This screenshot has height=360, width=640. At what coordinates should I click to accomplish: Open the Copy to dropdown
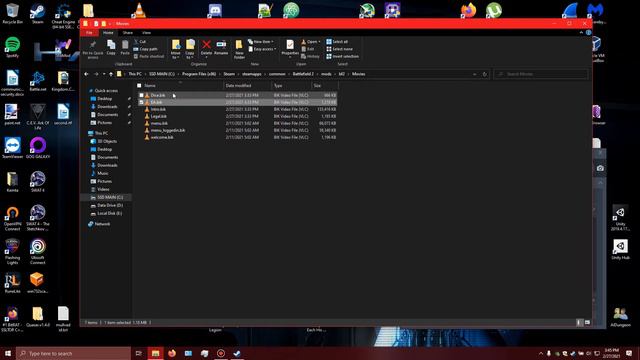190,49
